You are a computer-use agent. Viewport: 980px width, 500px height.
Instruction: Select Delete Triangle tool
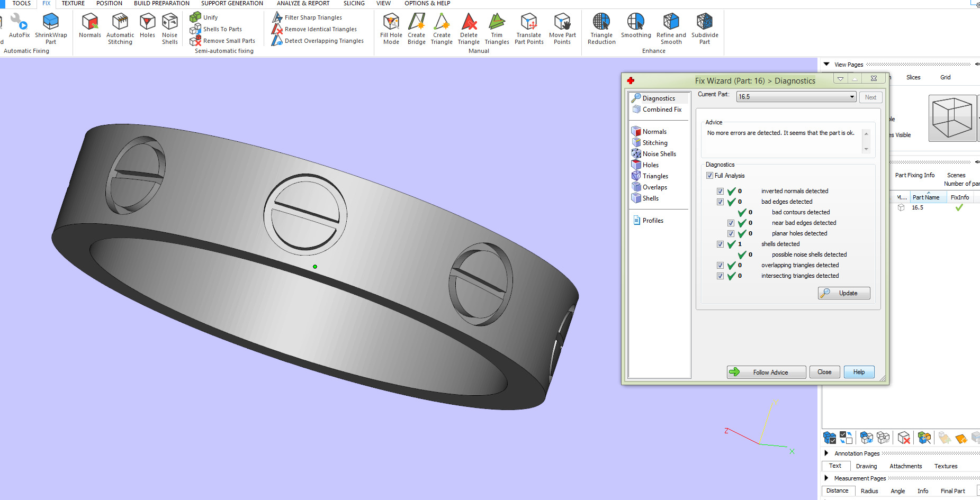click(x=469, y=29)
